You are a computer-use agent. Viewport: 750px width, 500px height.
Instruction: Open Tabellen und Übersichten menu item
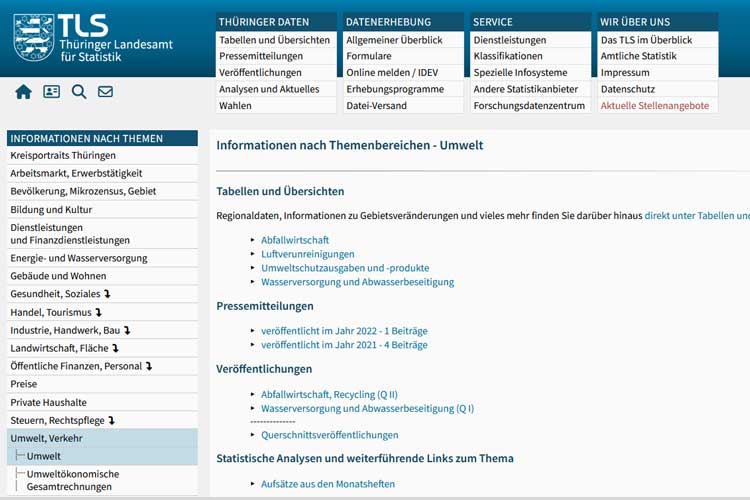coord(276,40)
